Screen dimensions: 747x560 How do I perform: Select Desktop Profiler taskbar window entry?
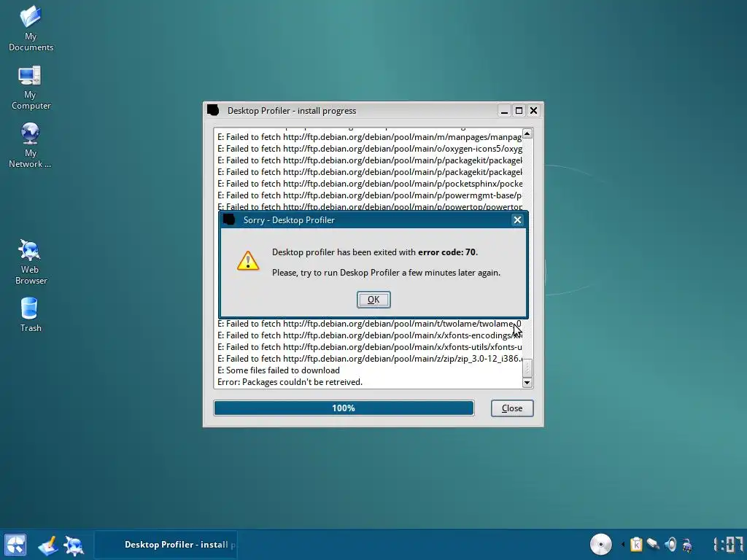pos(166,545)
